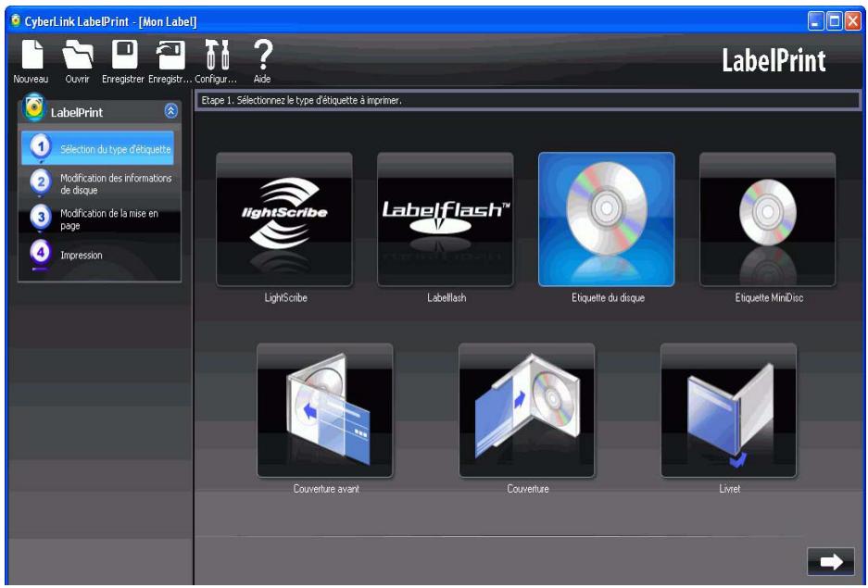Screen dimensions: 868x588
Task: Maximize the LabelPrint window
Action: tap(834, 21)
